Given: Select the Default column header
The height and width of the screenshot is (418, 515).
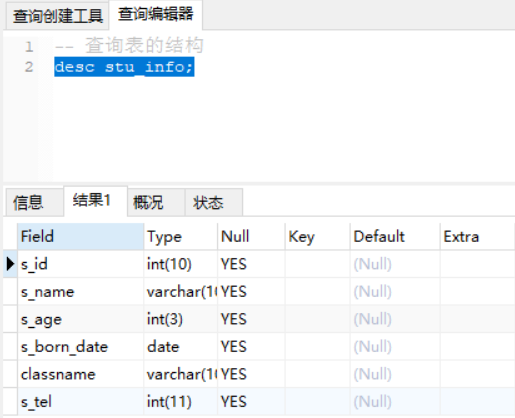Looking at the screenshot, I should point(395,237).
